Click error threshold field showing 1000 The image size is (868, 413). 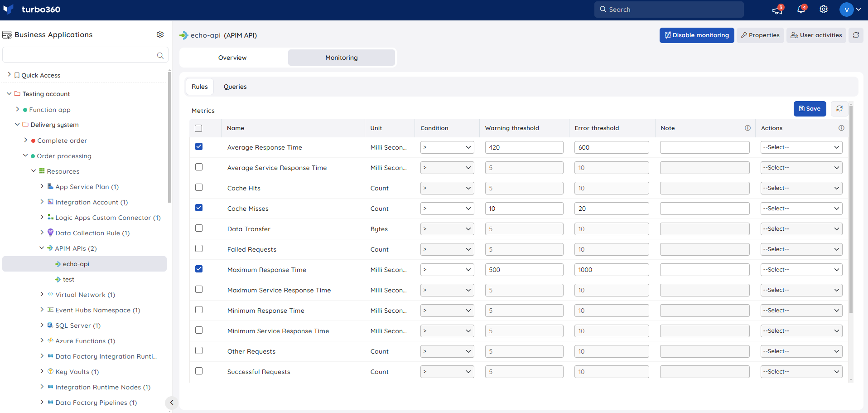click(x=612, y=270)
